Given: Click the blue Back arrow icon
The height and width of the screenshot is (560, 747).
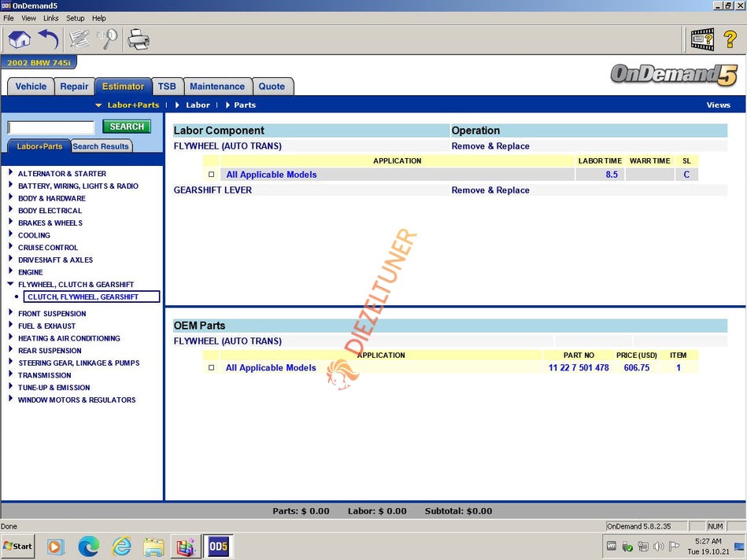Looking at the screenshot, I should click(x=49, y=39).
